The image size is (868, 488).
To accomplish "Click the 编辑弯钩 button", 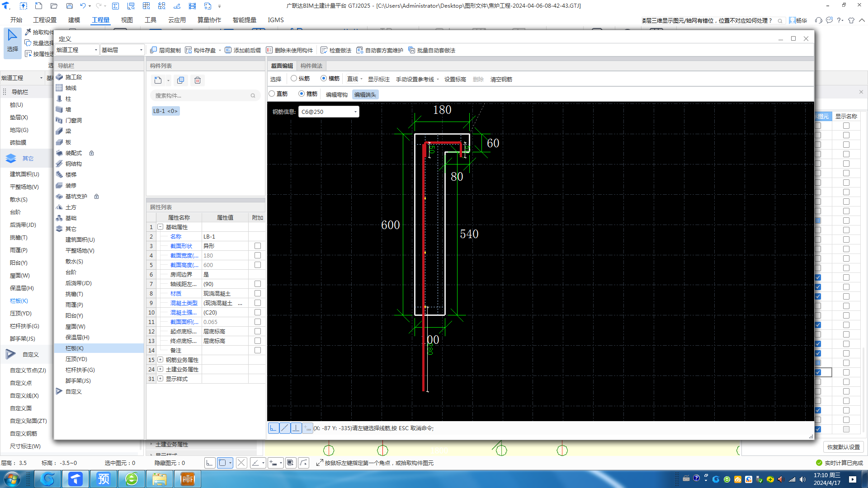I will (x=337, y=94).
